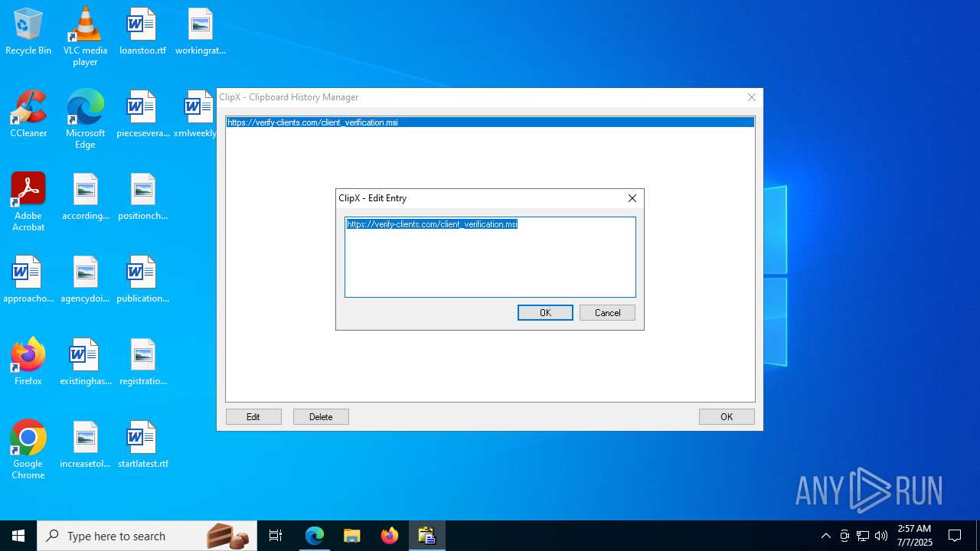The image size is (980, 551).
Task: Open File Explorer from taskbar
Action: pos(352,536)
